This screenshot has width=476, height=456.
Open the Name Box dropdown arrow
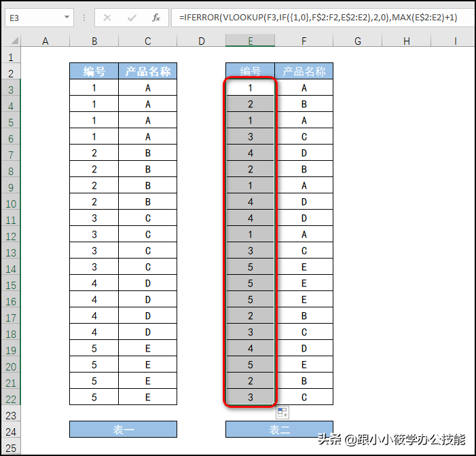(67, 17)
